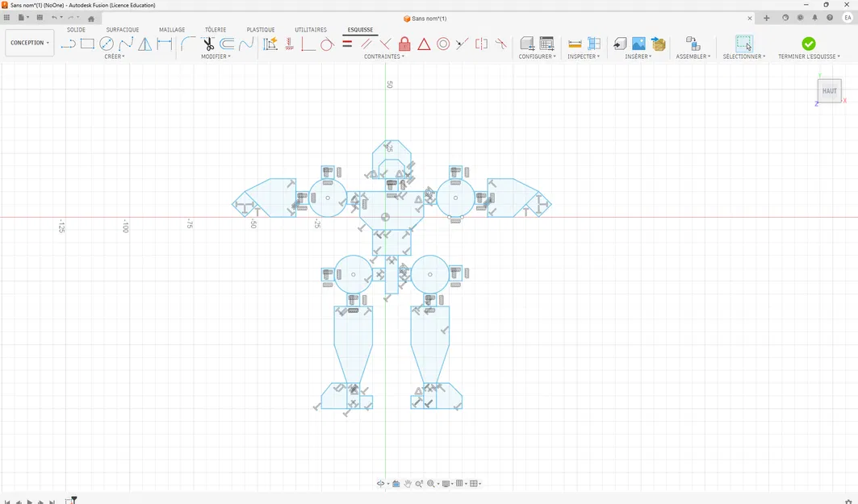
Task: Expand the INSPECTER menu
Action: tap(584, 56)
